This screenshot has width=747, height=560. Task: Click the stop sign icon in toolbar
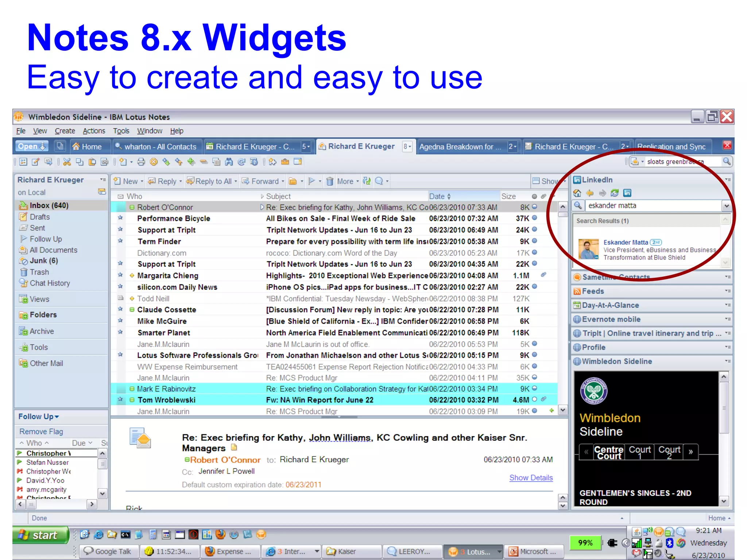pos(154,162)
